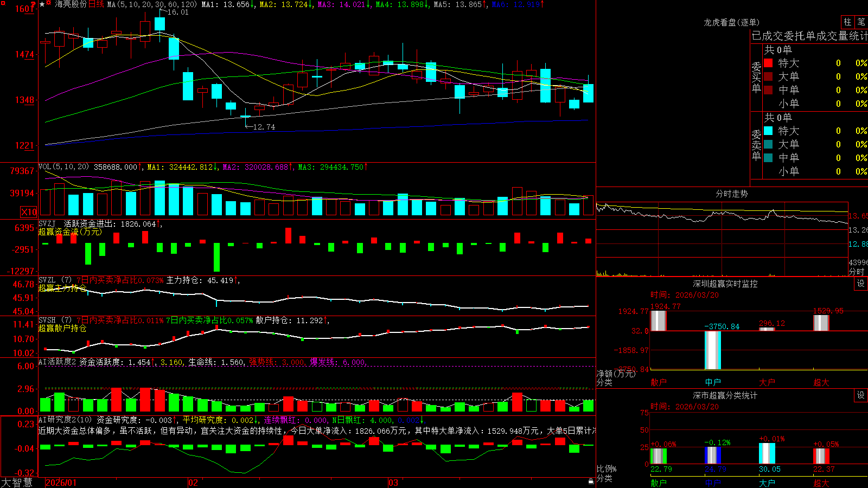
Task: Click the 超大 bar showing 22.37 percent
Action: [821, 456]
